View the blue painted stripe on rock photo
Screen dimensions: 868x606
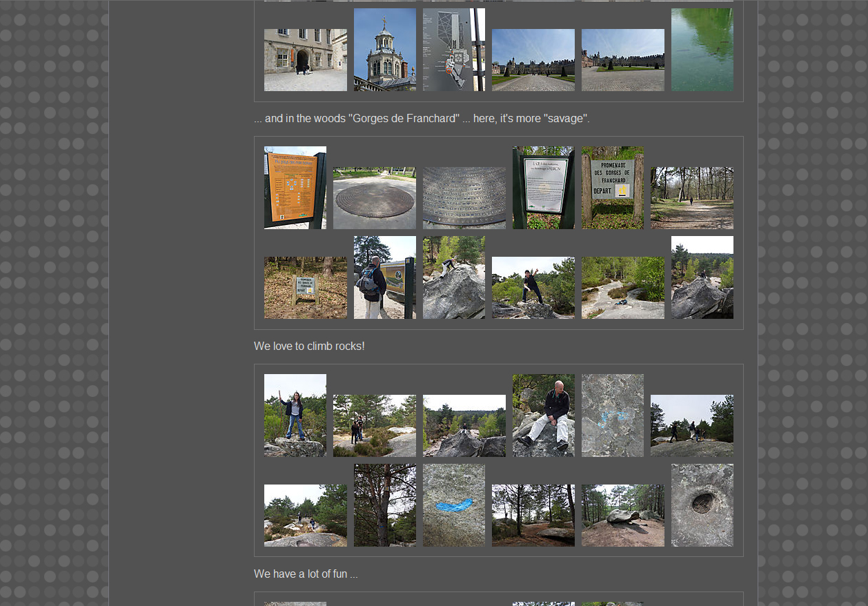pos(453,505)
